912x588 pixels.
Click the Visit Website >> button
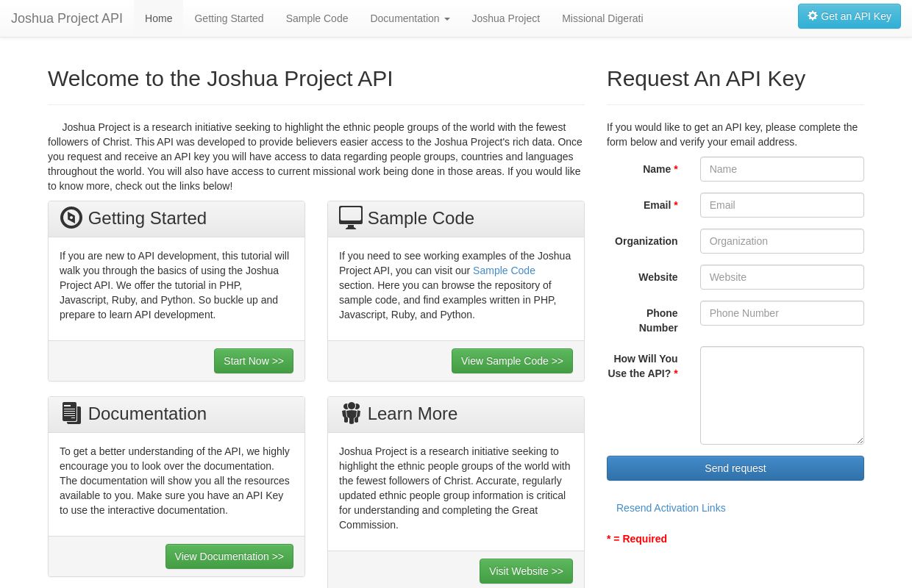pyautogui.click(x=526, y=571)
